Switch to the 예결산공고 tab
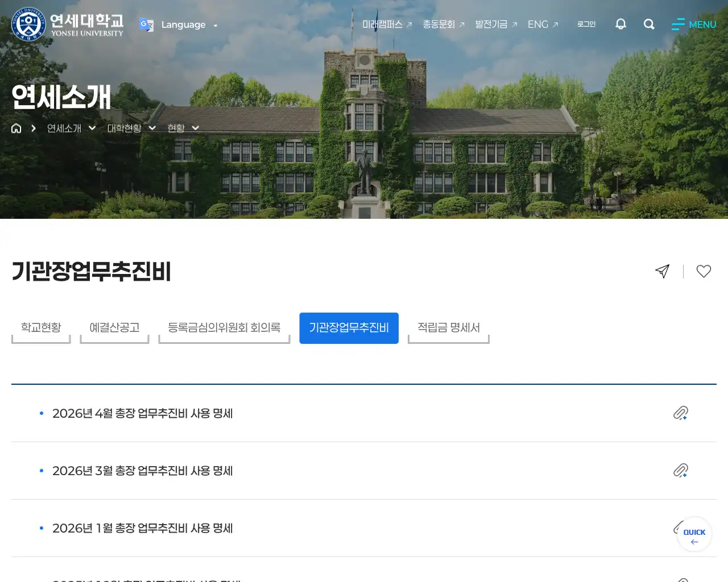Screen dimensions: 728x582 114,328
